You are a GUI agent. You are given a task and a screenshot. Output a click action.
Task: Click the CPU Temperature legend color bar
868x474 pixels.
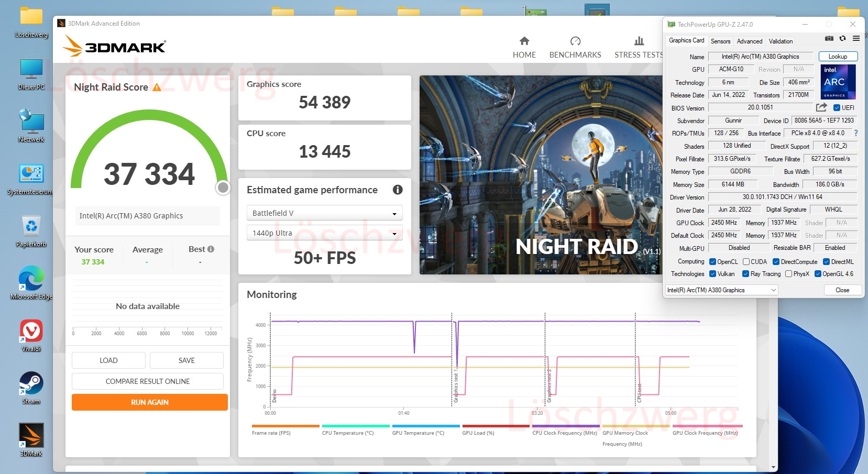pos(356,426)
